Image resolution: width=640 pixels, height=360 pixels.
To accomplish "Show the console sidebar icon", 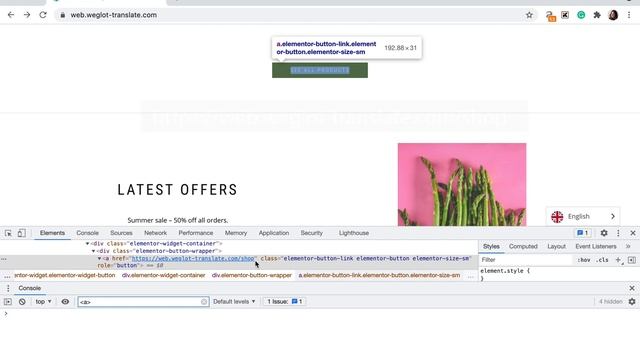I will tap(8, 302).
